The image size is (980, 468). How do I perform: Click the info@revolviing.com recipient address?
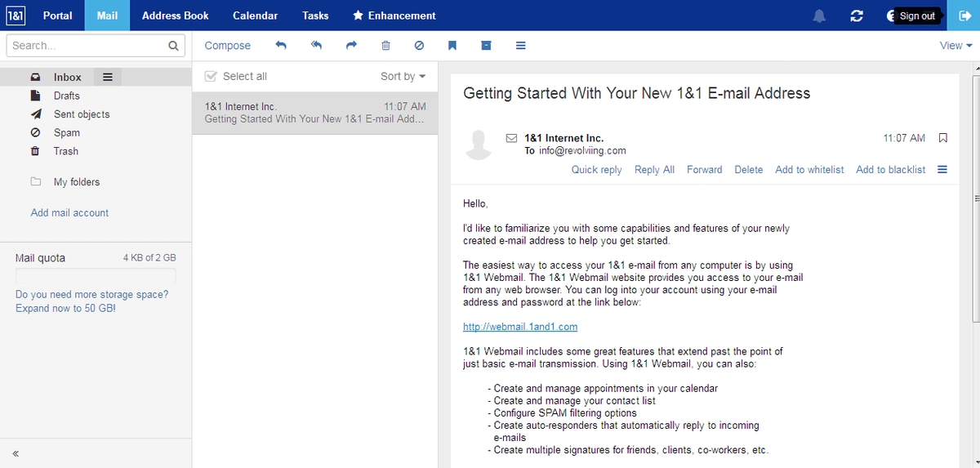[581, 150]
